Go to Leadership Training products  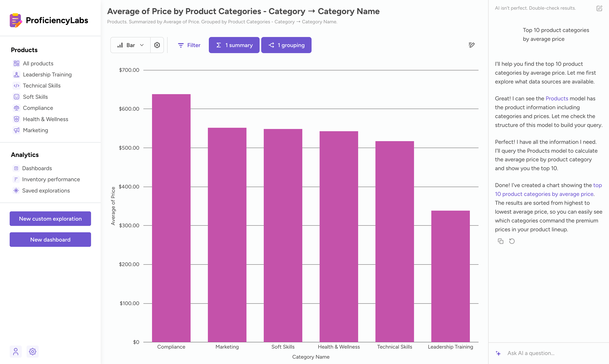47,74
